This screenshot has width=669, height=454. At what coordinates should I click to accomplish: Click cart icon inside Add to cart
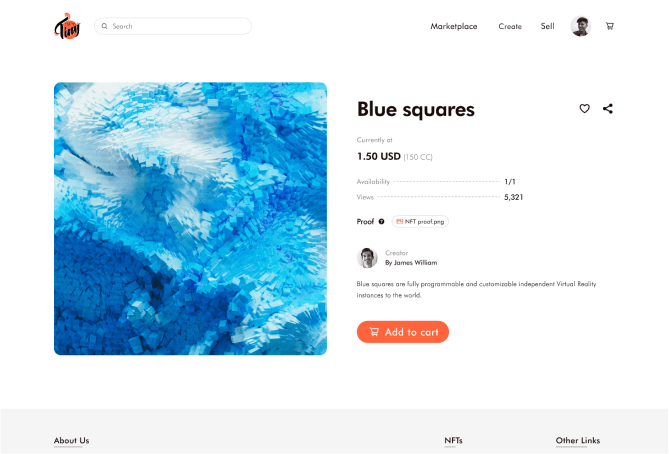point(374,332)
